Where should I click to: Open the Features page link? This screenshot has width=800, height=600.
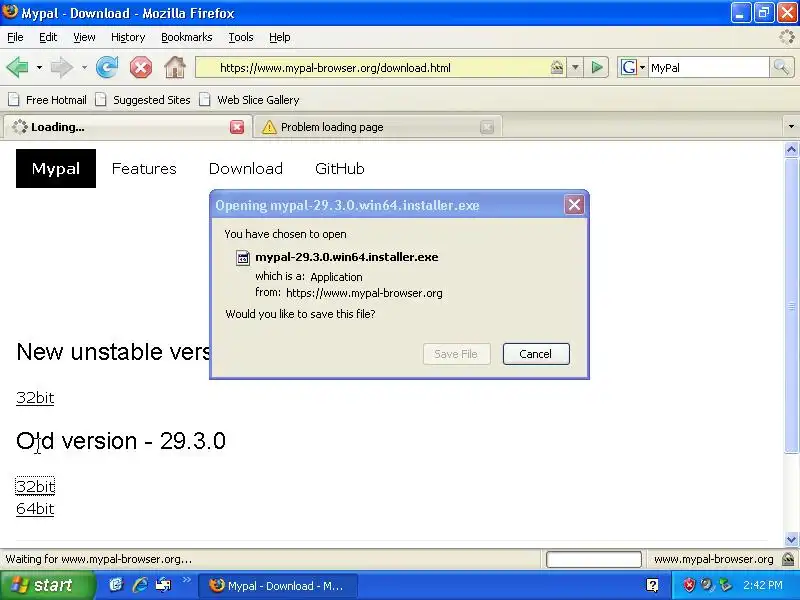click(144, 168)
